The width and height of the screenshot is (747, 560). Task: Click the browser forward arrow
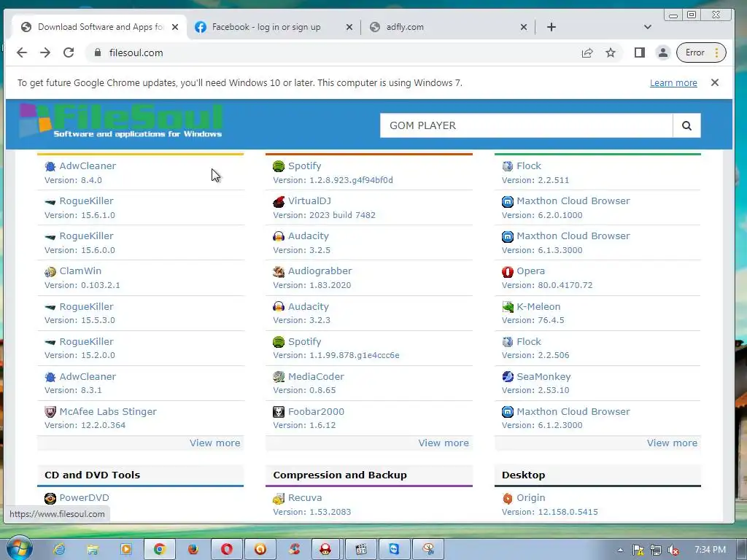coord(45,52)
